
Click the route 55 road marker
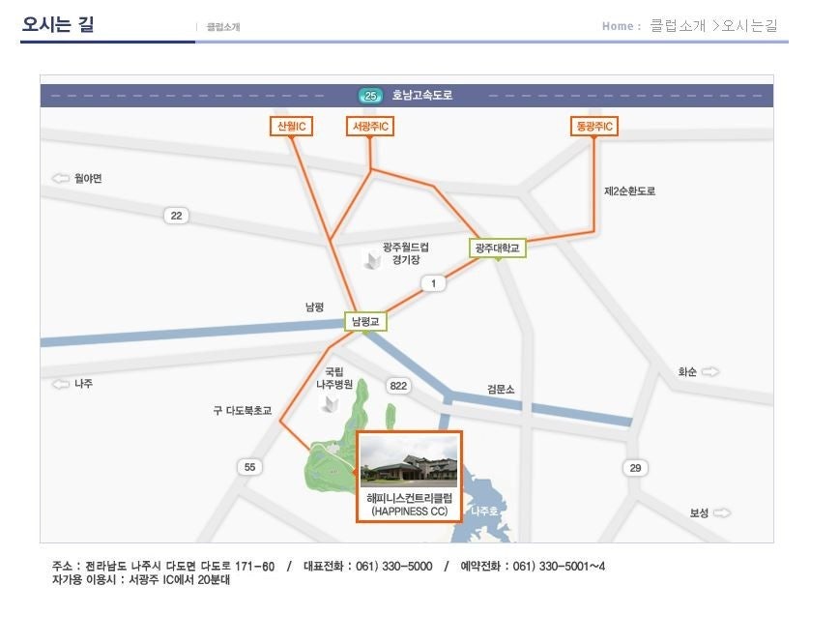(x=249, y=467)
